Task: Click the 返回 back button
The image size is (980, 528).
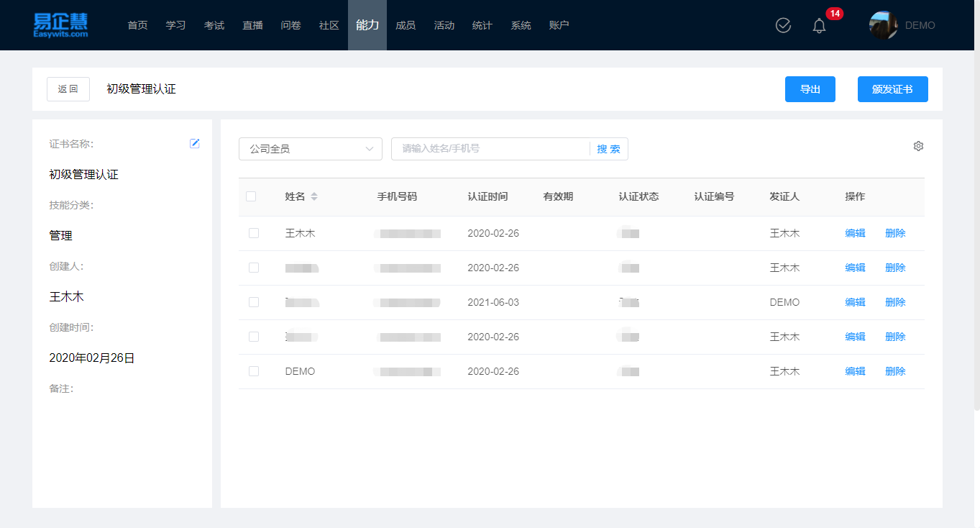Action: click(68, 89)
